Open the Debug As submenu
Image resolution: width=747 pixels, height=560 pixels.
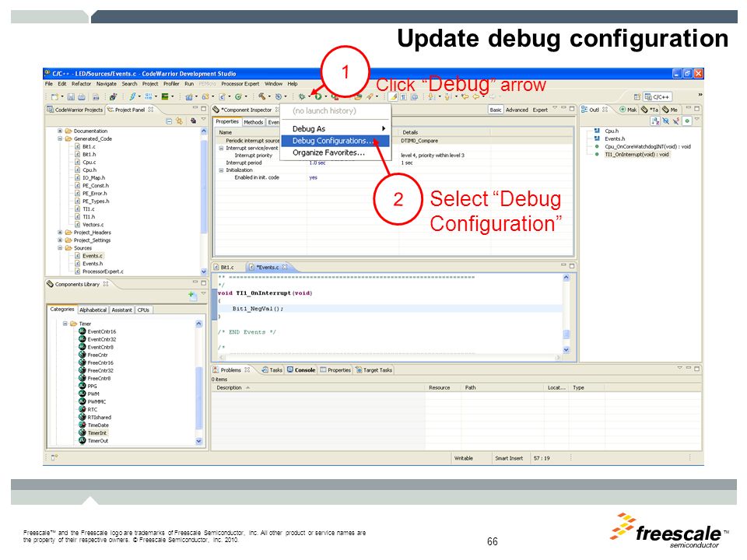click(x=335, y=128)
